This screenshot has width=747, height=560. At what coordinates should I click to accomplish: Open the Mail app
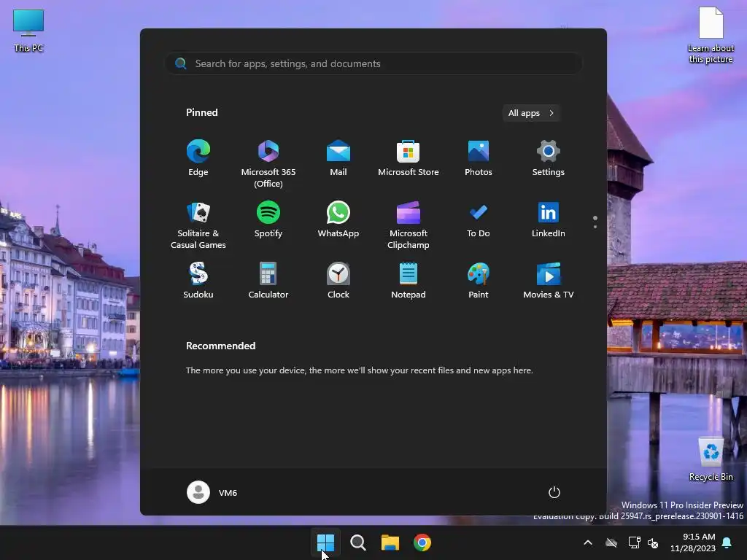[x=338, y=158]
